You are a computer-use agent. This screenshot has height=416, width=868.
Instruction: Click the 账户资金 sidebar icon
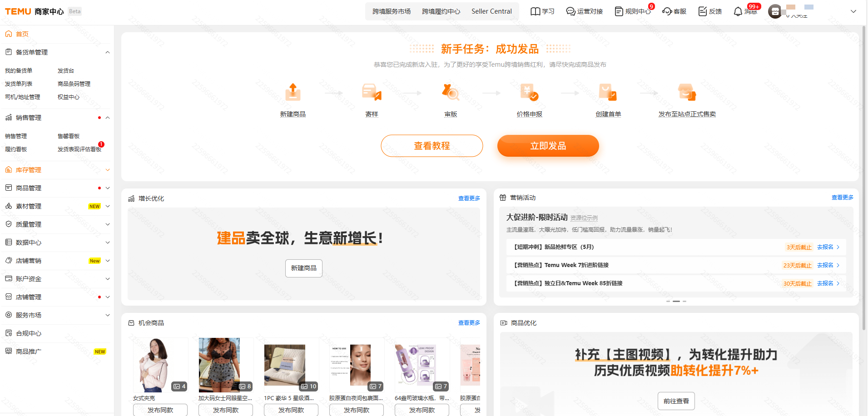point(9,279)
